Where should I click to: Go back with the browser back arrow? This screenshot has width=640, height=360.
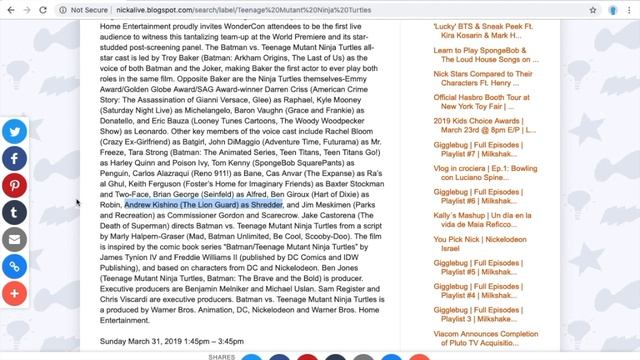[11, 10]
